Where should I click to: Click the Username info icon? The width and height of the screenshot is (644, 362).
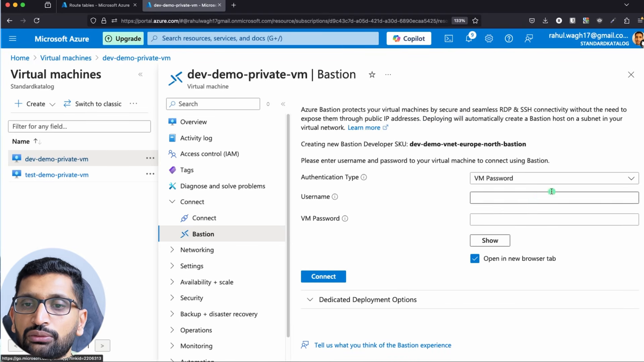pos(335,197)
